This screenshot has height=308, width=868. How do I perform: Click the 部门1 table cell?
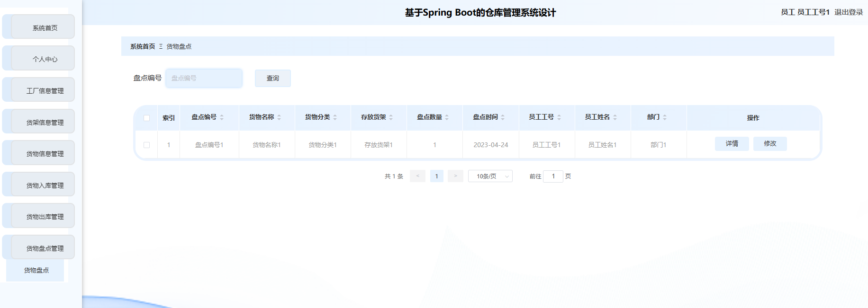pos(659,145)
